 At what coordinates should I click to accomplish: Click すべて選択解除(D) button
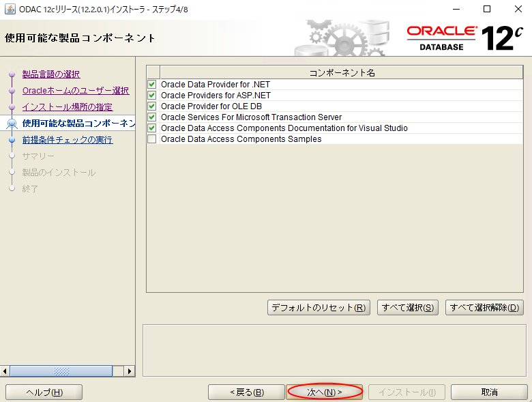click(484, 308)
